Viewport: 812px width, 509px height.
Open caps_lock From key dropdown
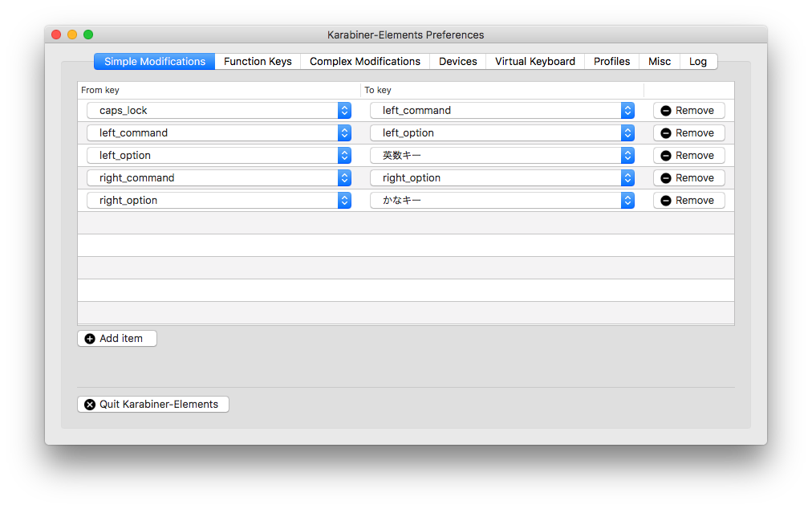pos(219,111)
